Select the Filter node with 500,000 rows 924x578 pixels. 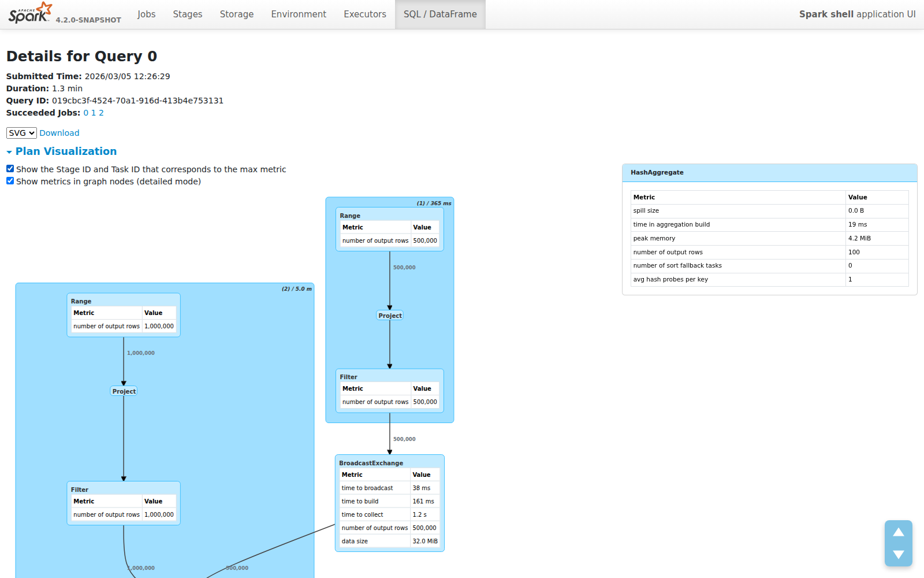click(x=390, y=391)
